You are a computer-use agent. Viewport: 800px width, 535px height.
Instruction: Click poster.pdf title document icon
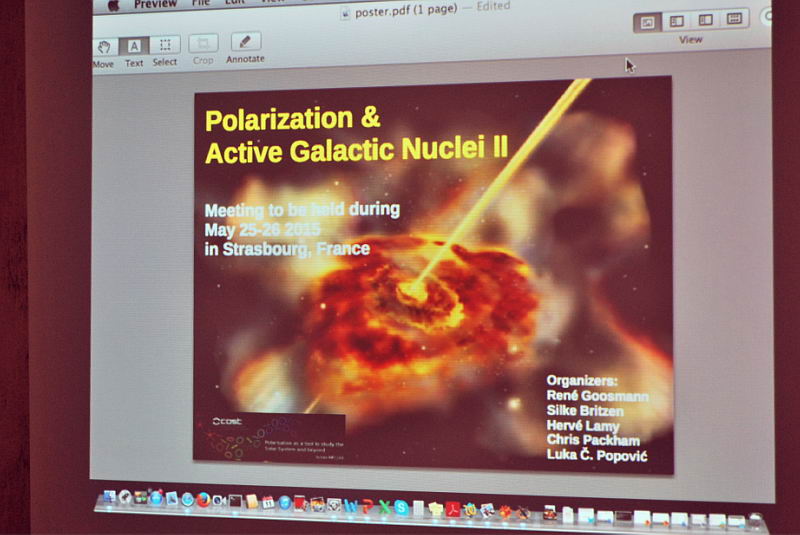click(345, 14)
